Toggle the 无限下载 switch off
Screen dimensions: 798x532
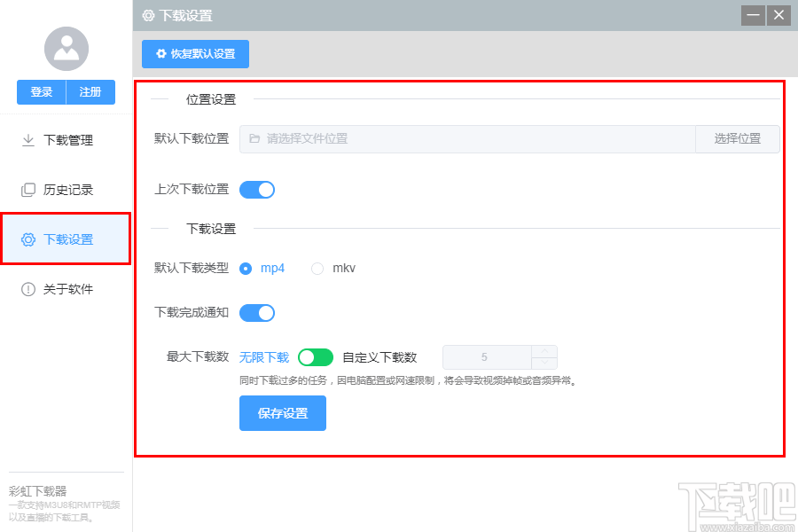pyautogui.click(x=315, y=356)
